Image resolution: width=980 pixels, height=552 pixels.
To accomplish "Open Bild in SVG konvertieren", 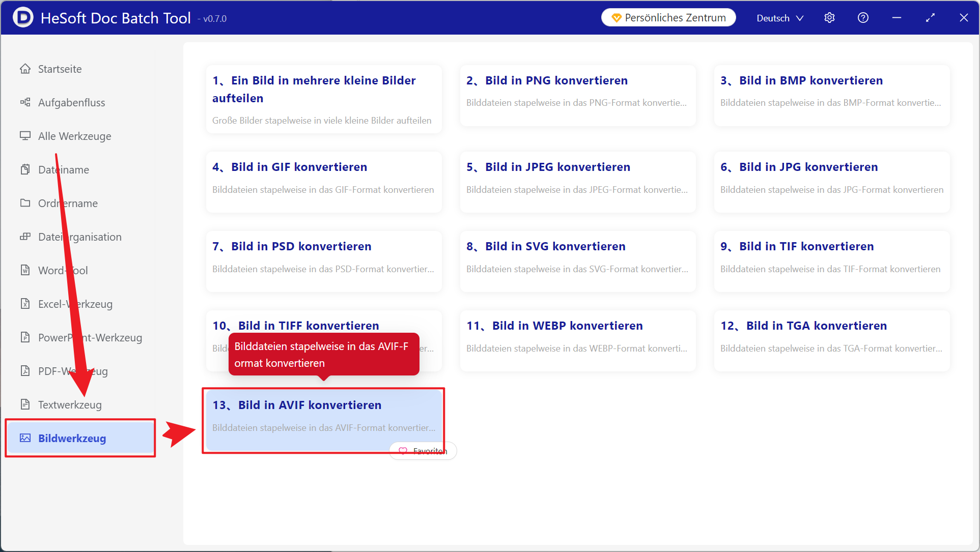I will tap(578, 261).
